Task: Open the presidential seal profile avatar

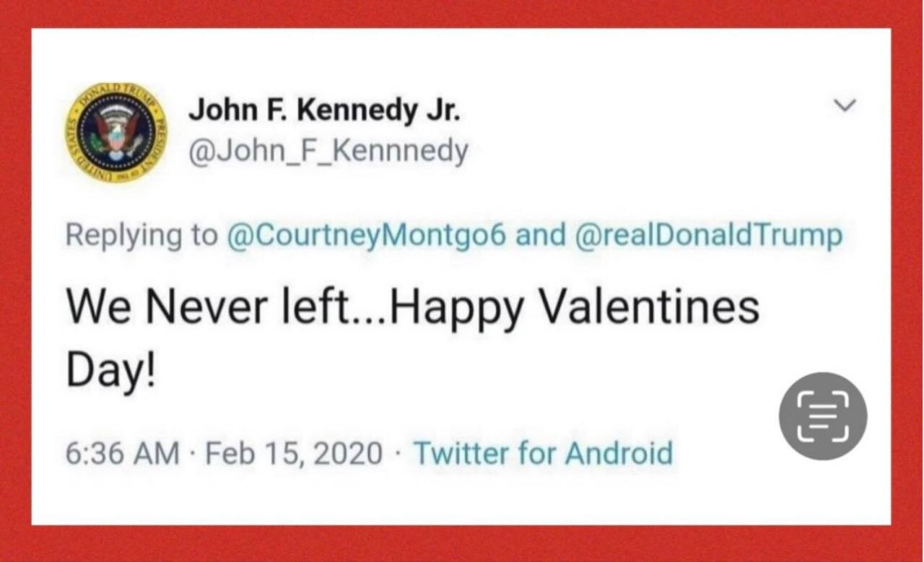Action: tap(115, 131)
